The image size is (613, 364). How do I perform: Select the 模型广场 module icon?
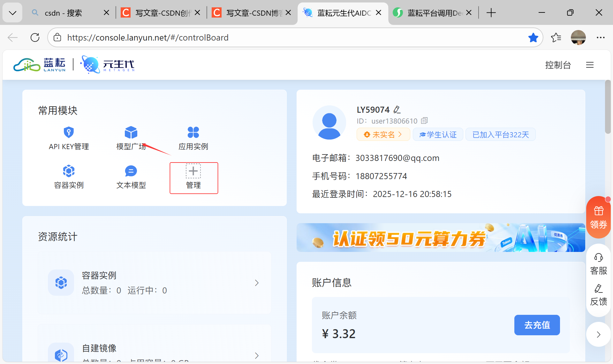coord(131,132)
